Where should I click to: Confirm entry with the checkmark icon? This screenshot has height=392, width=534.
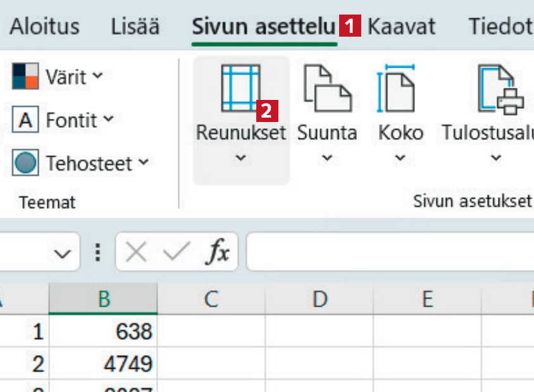tap(175, 252)
